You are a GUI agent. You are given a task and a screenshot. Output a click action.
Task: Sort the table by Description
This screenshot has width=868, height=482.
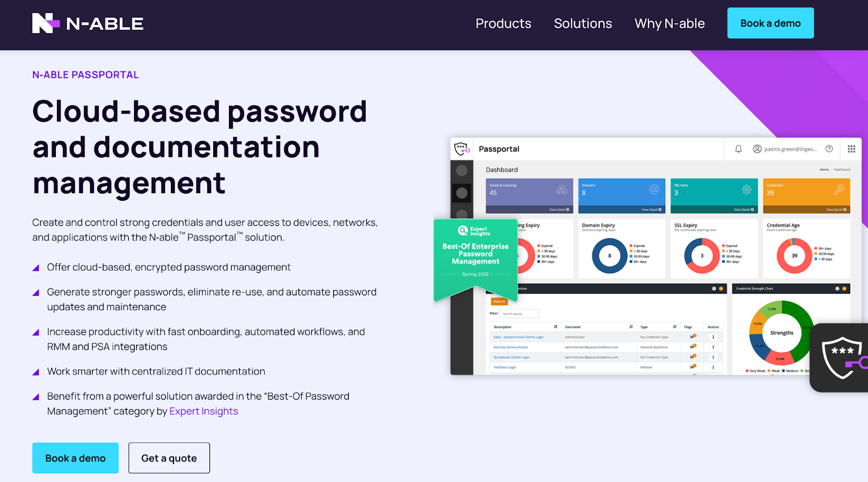click(556, 327)
